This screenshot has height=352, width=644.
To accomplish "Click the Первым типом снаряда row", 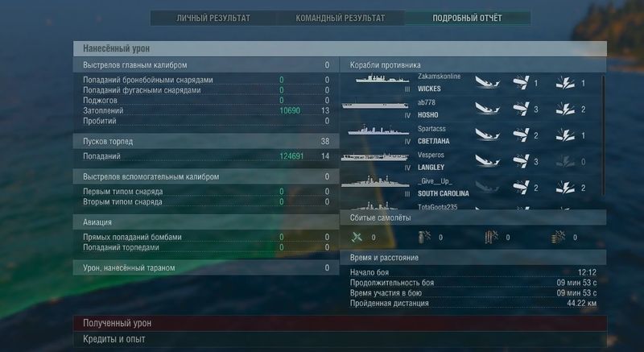I will pyautogui.click(x=206, y=192).
